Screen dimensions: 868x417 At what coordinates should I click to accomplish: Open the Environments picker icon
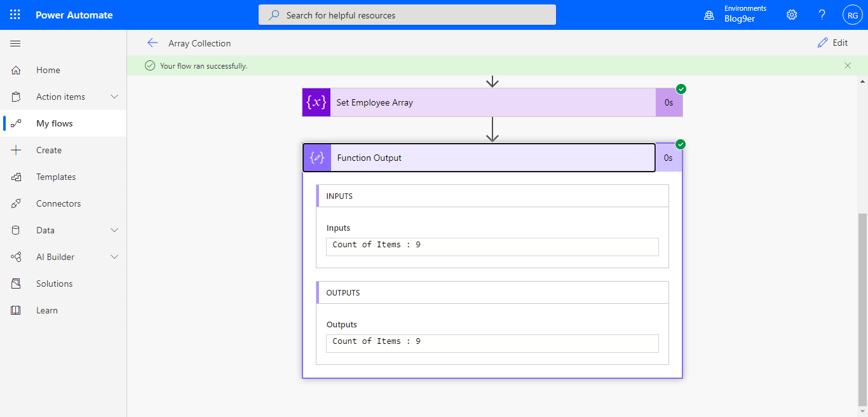click(x=709, y=15)
